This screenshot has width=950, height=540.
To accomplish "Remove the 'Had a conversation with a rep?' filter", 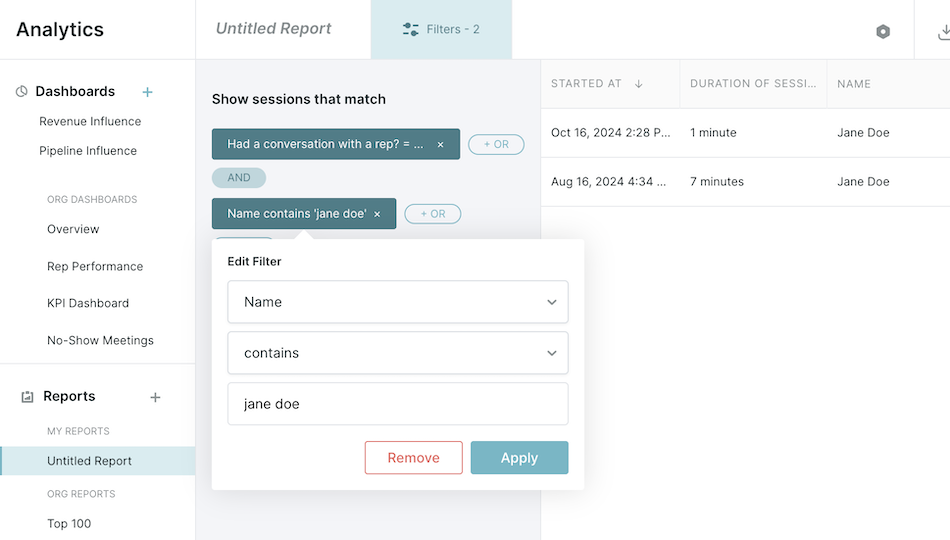I will pos(440,145).
